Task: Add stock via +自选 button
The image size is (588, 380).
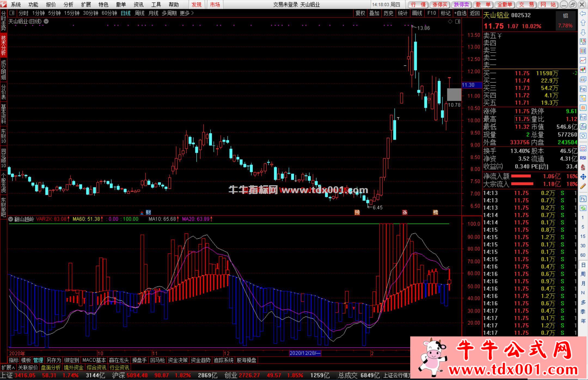Action: click(x=460, y=13)
